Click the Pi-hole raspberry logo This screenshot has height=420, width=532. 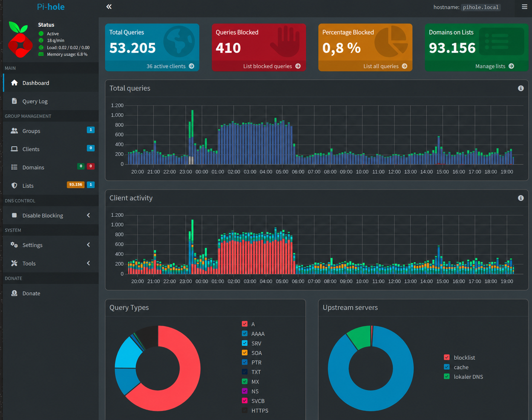coord(20,40)
